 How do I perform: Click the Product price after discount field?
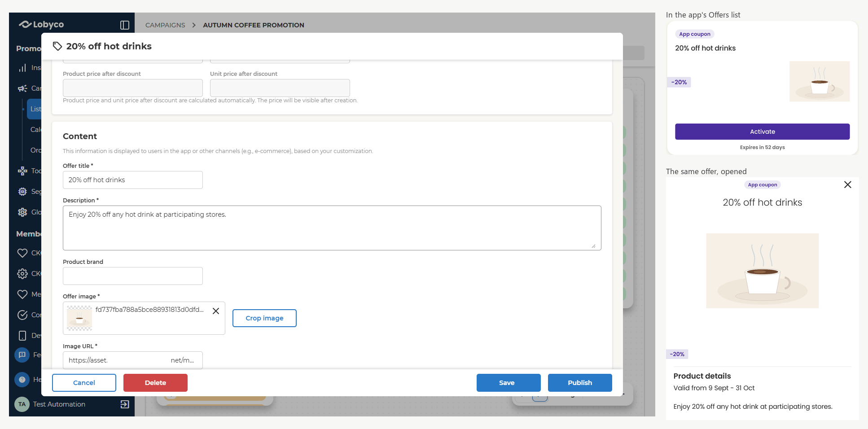(x=133, y=88)
